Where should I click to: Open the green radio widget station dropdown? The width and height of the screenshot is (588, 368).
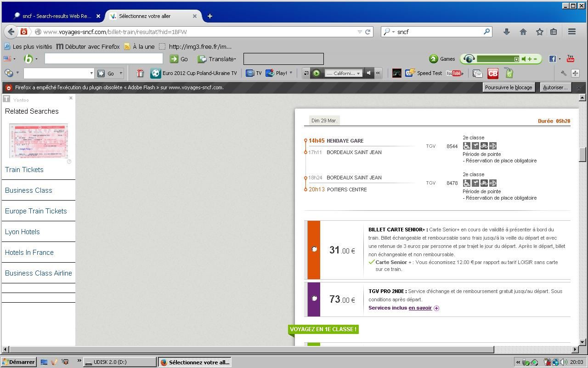coord(516,59)
